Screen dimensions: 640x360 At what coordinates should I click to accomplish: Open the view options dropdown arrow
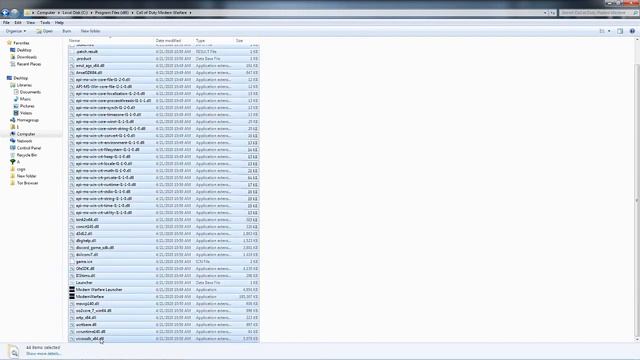609,31
